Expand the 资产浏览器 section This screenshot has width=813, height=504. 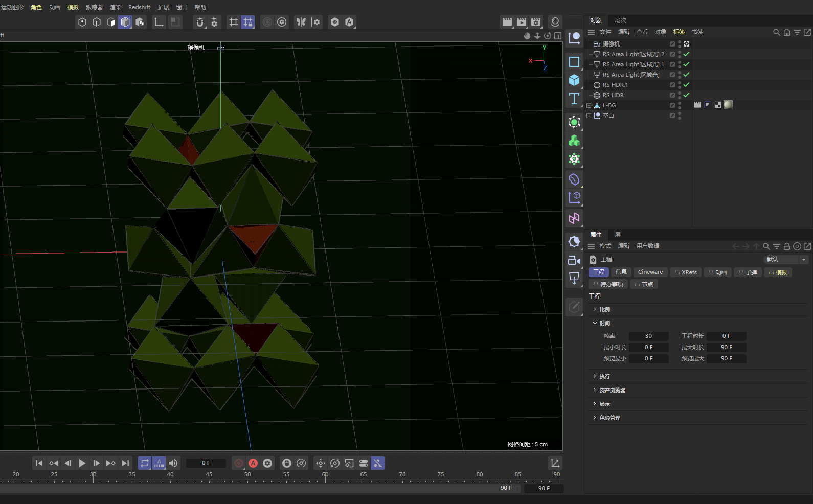coord(595,390)
